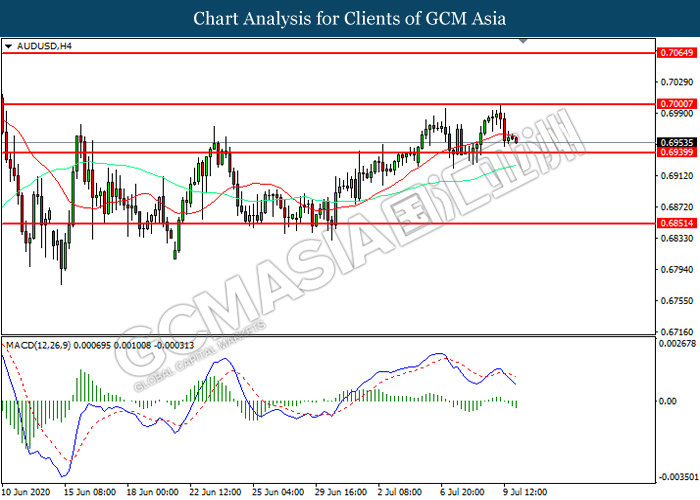This screenshot has height=500, width=700.
Task: Click the 9 Jul 12:00 time label
Action: 525,492
